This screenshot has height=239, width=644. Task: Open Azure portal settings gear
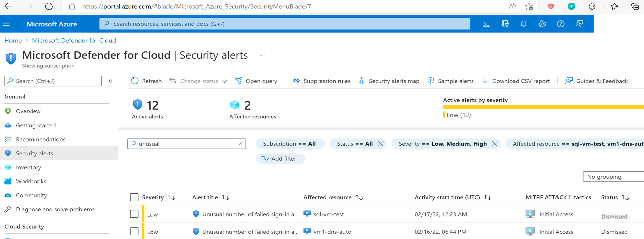(x=542, y=24)
